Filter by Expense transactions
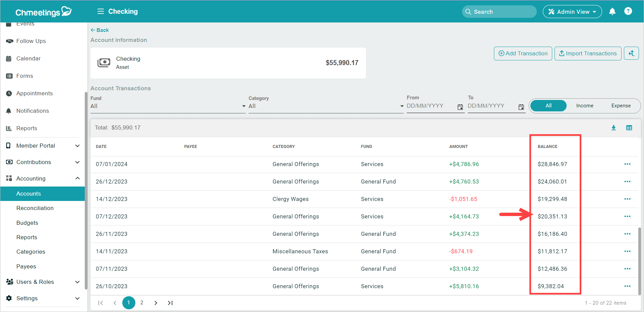644x312 pixels. [621, 106]
